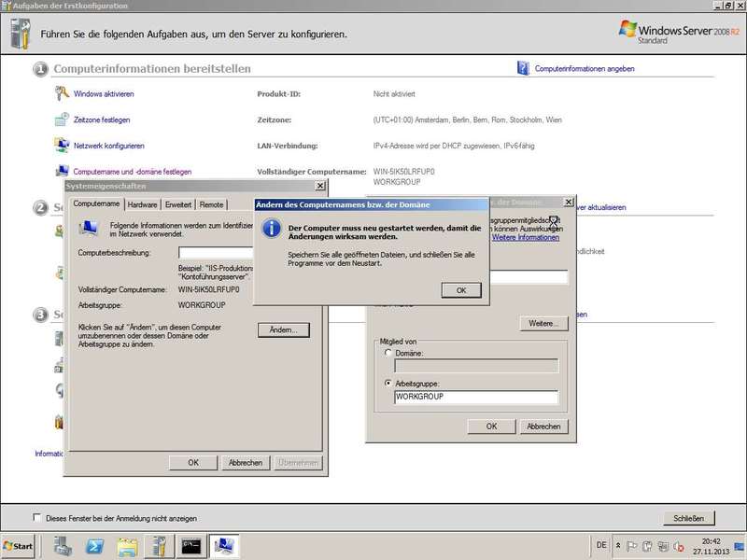
Task: Open Server Manager from the taskbar
Action: click(63, 545)
